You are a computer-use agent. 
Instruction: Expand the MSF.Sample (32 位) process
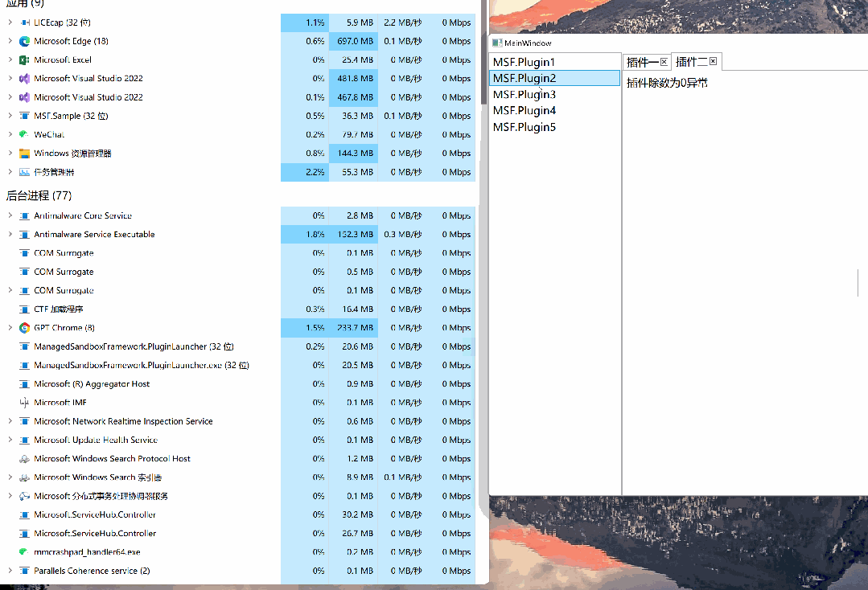[x=10, y=116]
